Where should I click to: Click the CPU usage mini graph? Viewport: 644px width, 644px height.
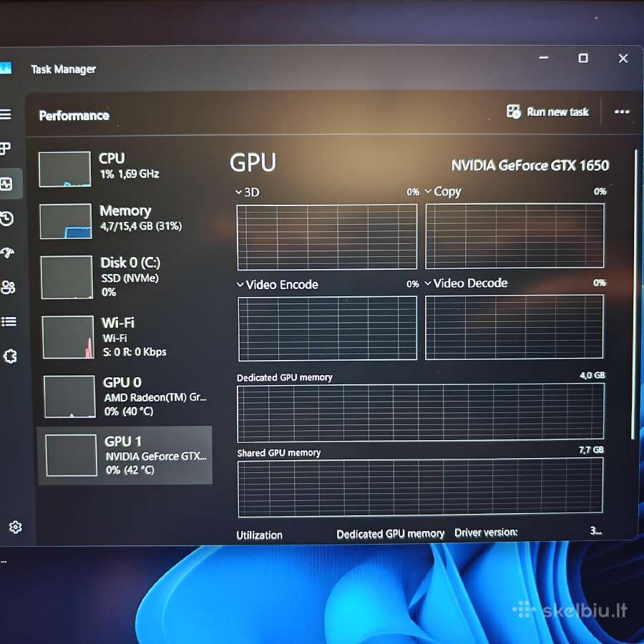tap(65, 169)
